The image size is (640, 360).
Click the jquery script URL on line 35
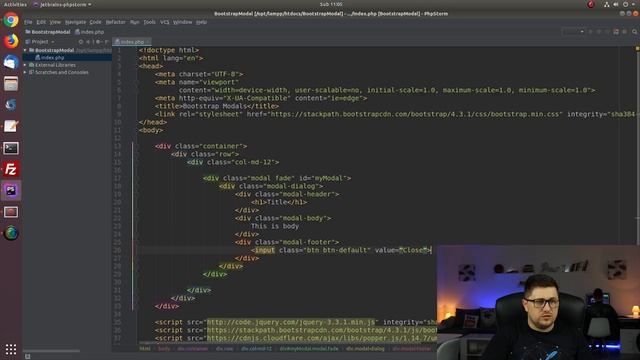pos(291,322)
